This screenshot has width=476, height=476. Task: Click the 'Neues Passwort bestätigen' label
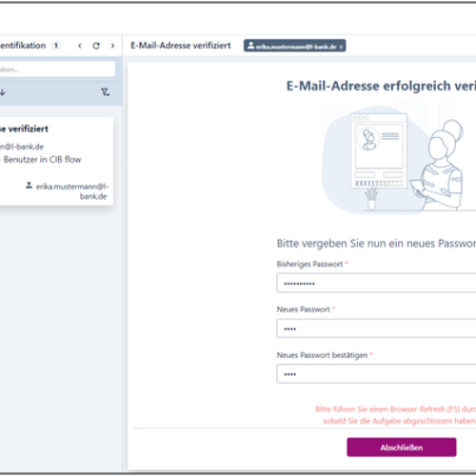[322, 355]
